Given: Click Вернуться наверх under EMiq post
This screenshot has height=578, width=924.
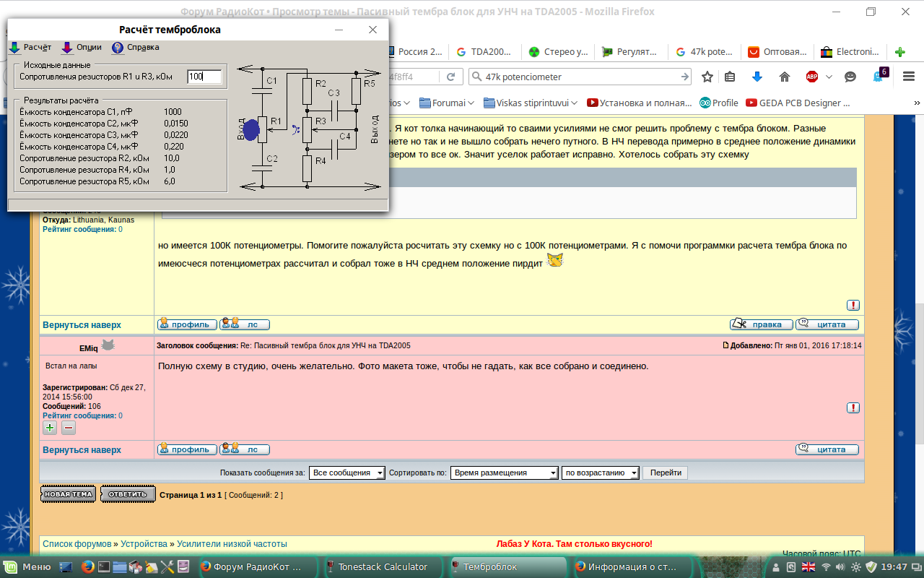Looking at the screenshot, I should pos(82,449).
